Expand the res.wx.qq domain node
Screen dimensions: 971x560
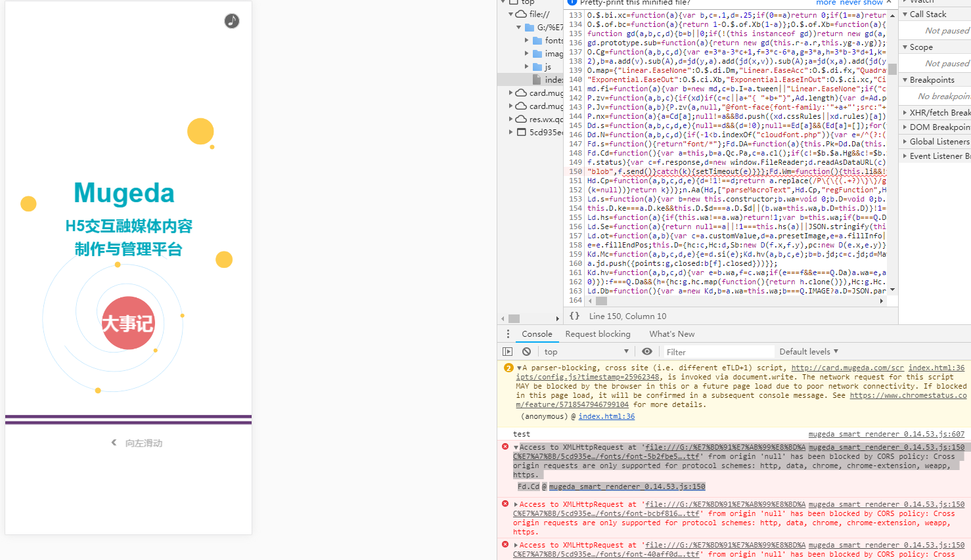510,119
